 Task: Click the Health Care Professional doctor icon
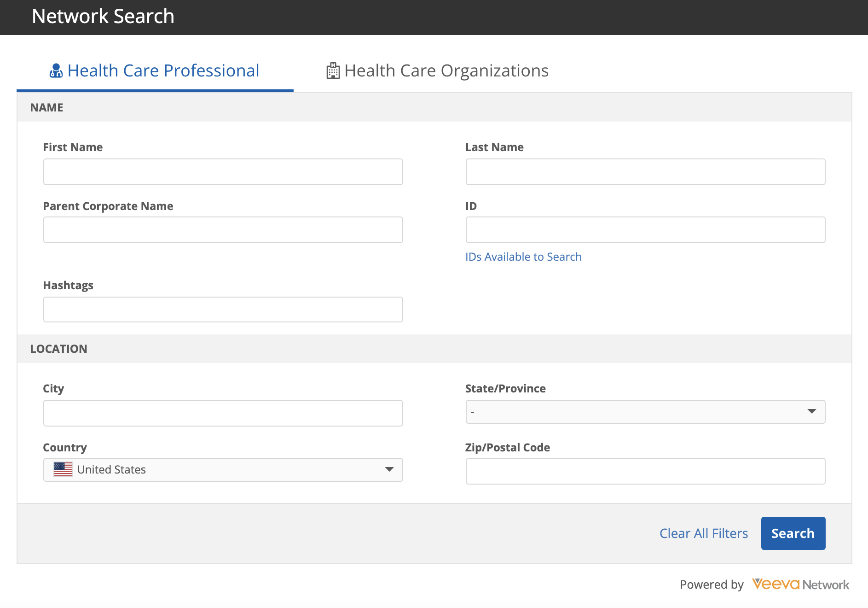56,71
